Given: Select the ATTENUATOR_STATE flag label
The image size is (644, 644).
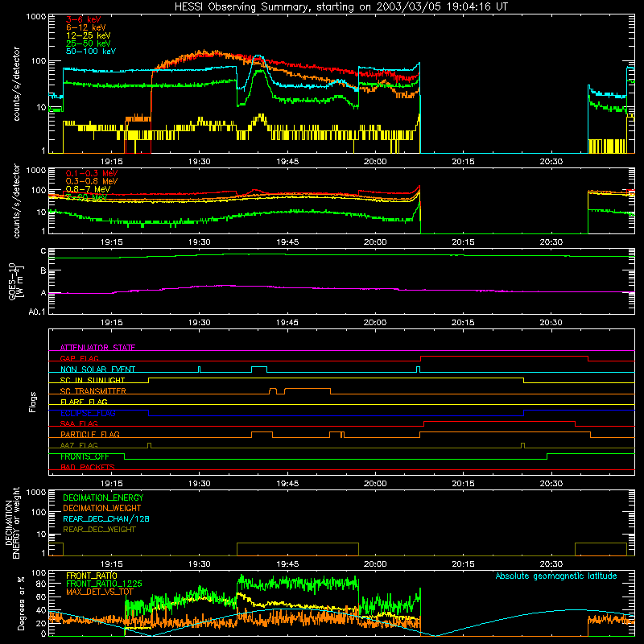Looking at the screenshot, I should point(97,348).
